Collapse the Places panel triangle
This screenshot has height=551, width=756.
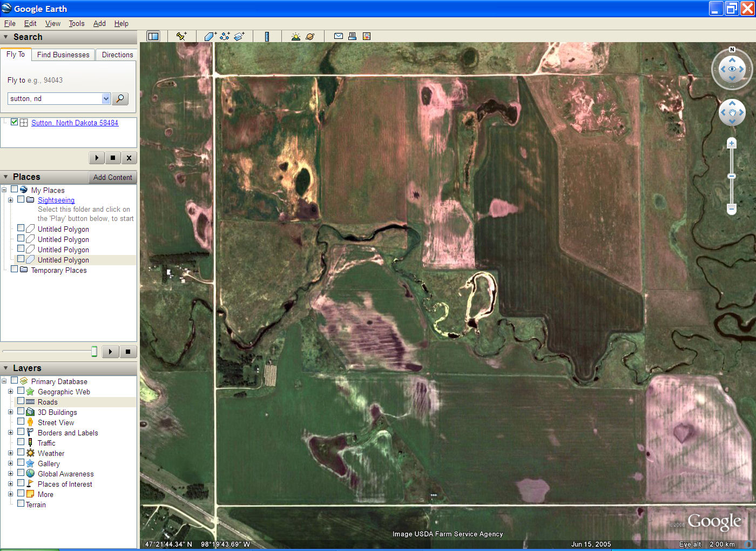[6, 177]
